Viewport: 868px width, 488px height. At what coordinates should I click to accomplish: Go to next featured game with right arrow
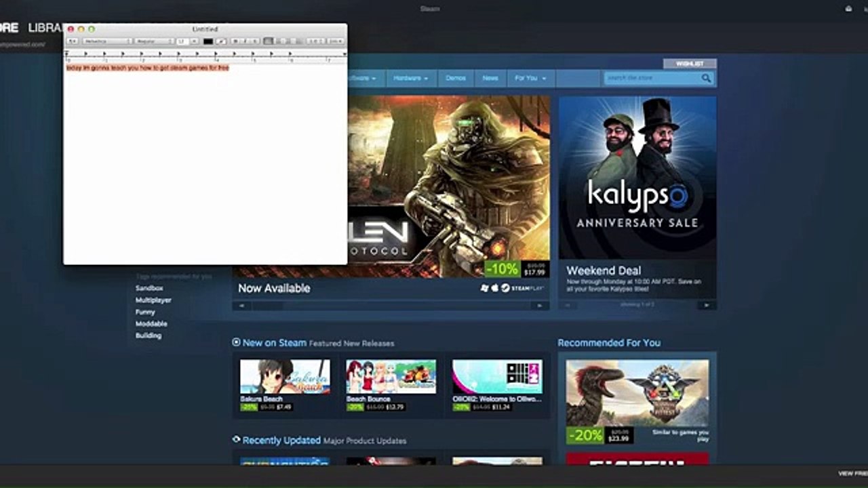(540, 306)
